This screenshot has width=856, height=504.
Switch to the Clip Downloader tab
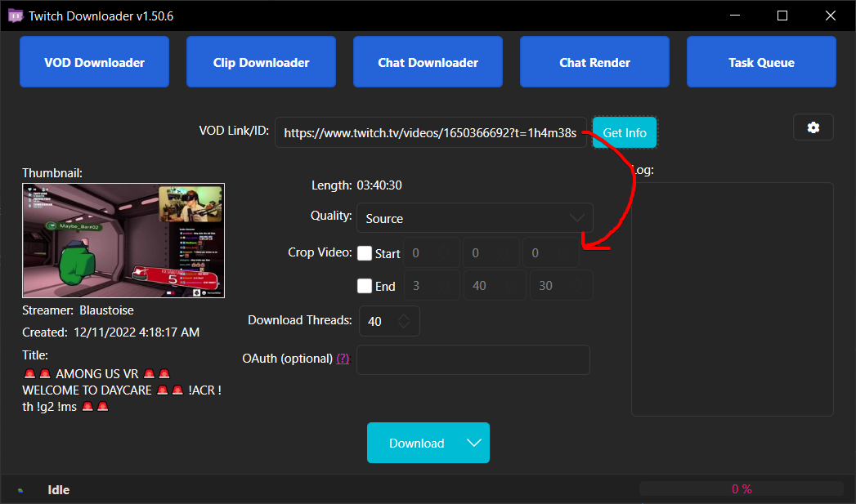(x=261, y=61)
